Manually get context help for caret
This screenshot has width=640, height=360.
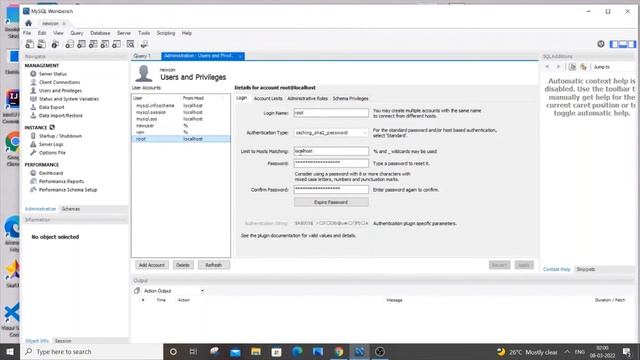pos(573,67)
